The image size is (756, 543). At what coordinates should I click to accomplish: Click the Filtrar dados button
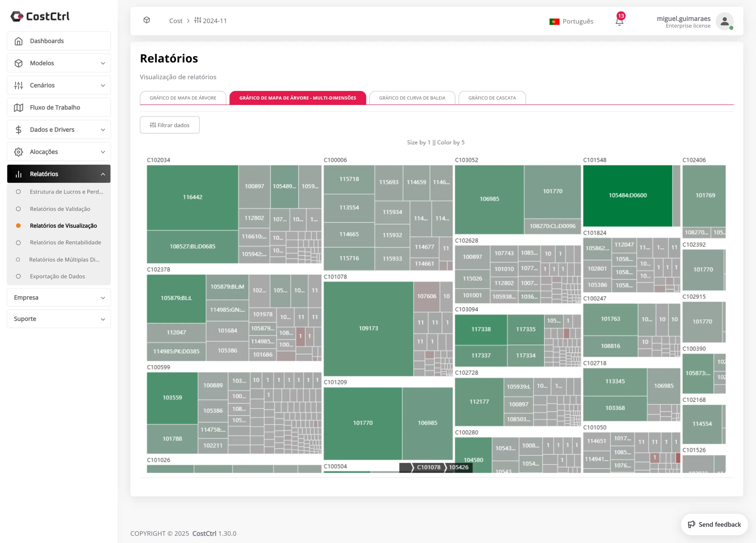pyautogui.click(x=169, y=125)
